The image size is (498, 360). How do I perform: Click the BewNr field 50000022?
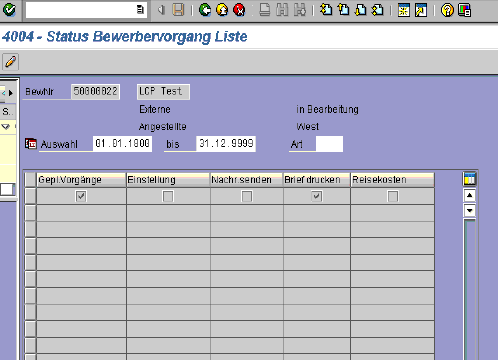coord(96,92)
